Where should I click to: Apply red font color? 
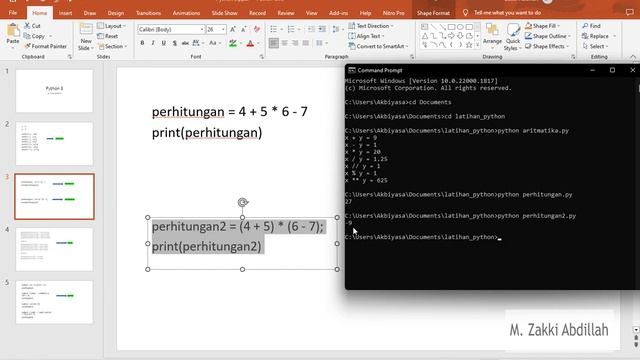coord(250,43)
